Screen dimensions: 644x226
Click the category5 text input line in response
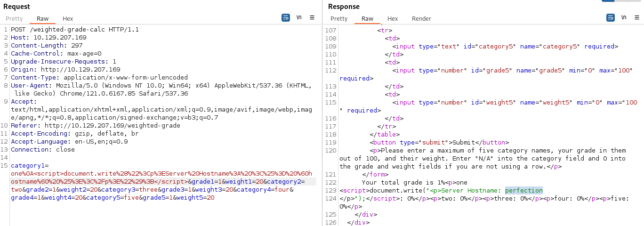(x=505, y=47)
